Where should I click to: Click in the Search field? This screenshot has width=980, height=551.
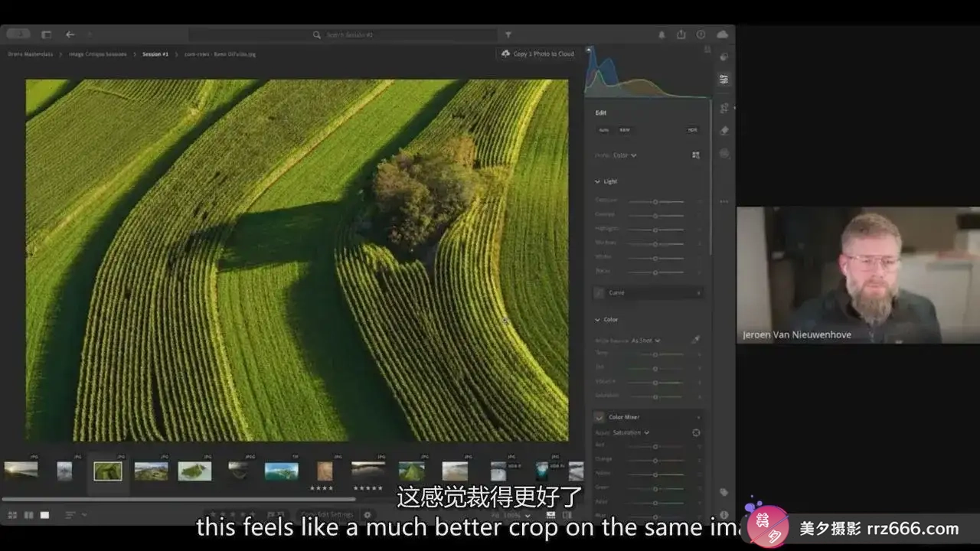pyautogui.click(x=343, y=35)
